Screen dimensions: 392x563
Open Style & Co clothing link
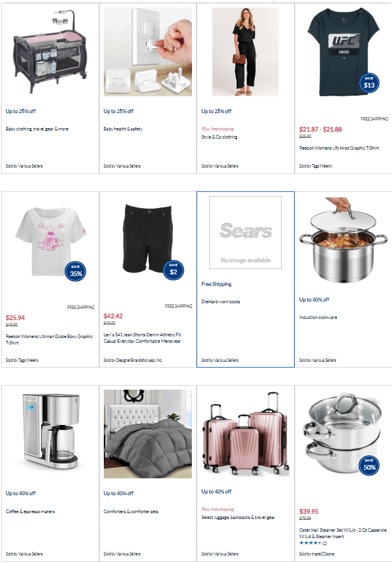tap(219, 137)
